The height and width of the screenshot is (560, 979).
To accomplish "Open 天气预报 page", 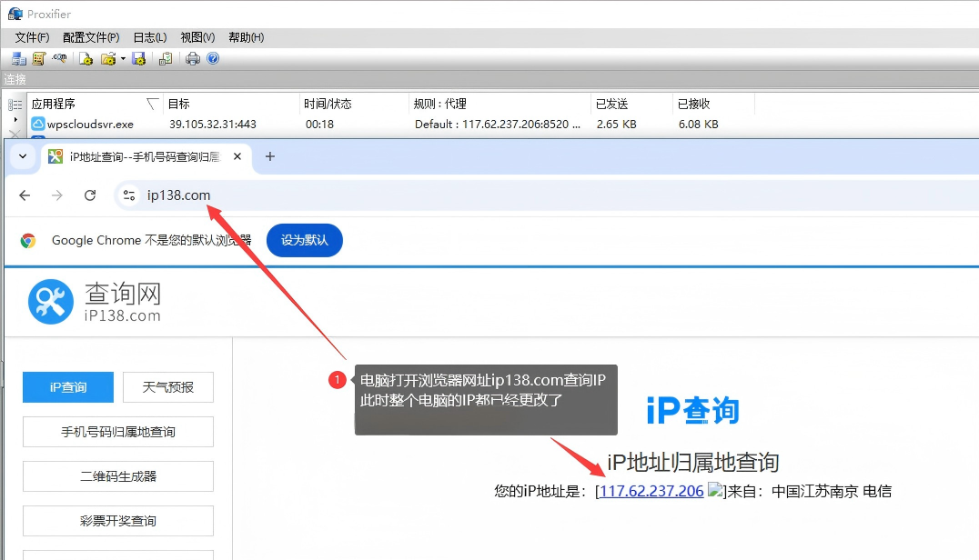I will point(168,387).
